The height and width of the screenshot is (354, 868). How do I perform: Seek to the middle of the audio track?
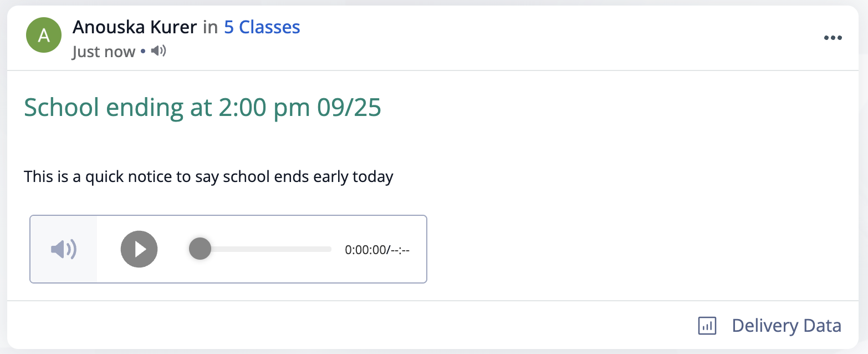pos(262,249)
